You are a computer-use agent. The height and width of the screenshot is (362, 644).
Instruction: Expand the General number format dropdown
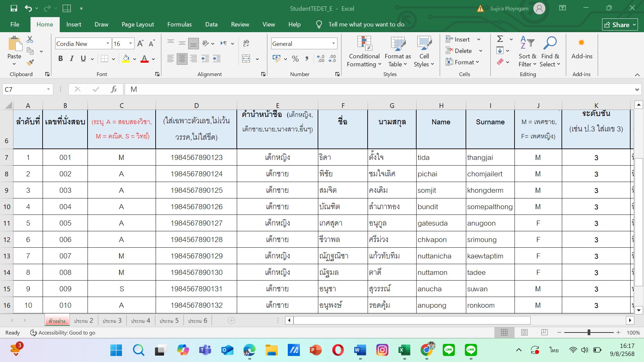point(333,44)
